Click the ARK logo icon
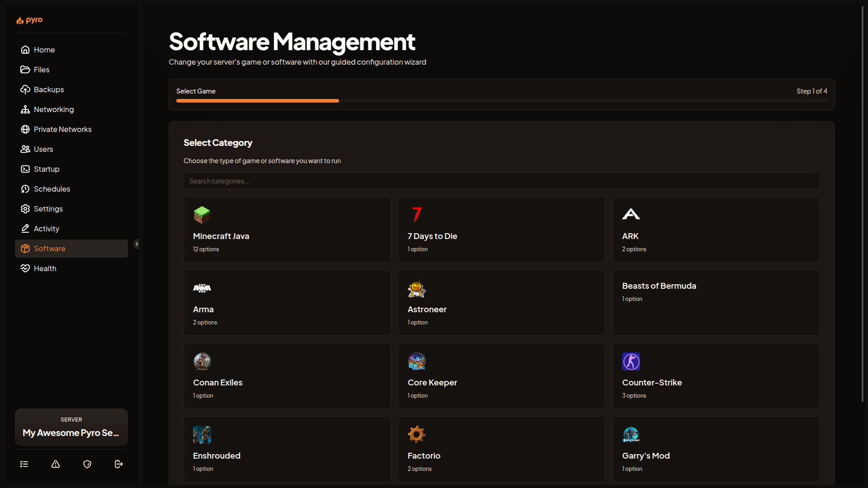 [631, 215]
